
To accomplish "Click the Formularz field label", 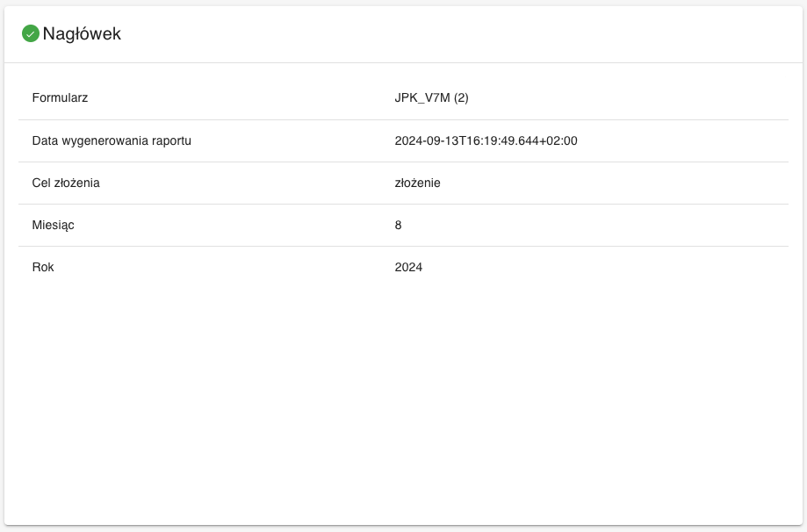I will (60, 98).
